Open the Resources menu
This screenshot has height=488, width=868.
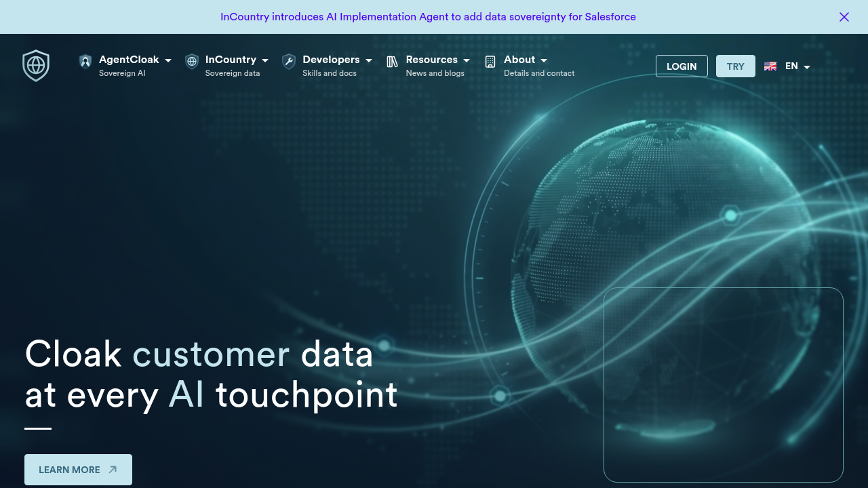(x=432, y=60)
